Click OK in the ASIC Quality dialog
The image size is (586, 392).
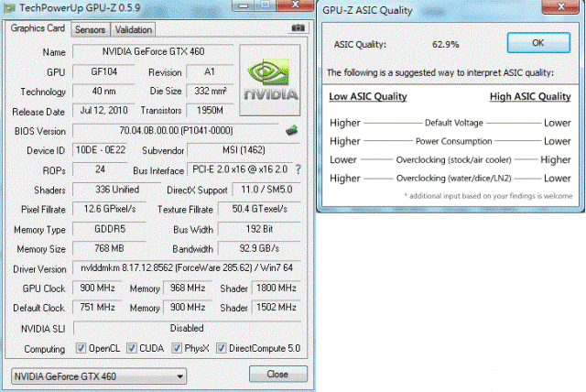click(538, 43)
